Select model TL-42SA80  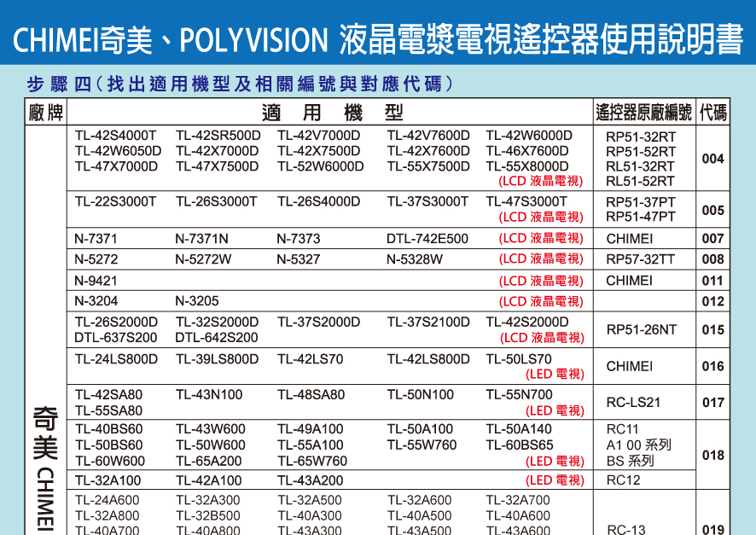coord(108,395)
